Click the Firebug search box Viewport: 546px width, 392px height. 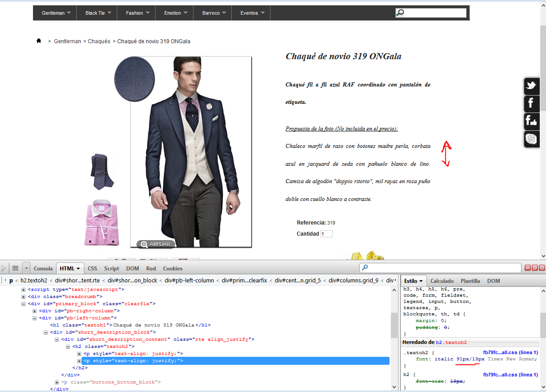pyautogui.click(x=440, y=268)
